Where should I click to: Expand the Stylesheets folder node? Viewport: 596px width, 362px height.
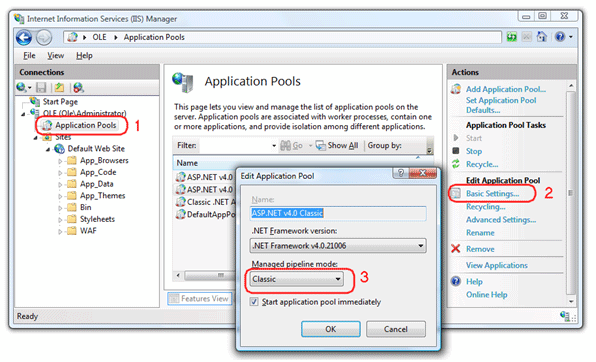(x=60, y=220)
